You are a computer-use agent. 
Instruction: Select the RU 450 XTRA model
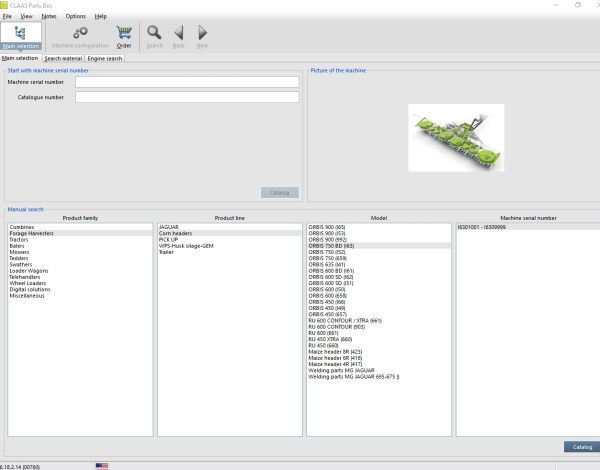[379, 339]
